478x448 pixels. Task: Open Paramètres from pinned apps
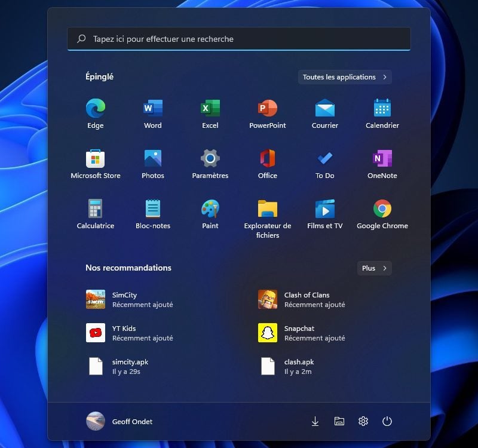[210, 164]
